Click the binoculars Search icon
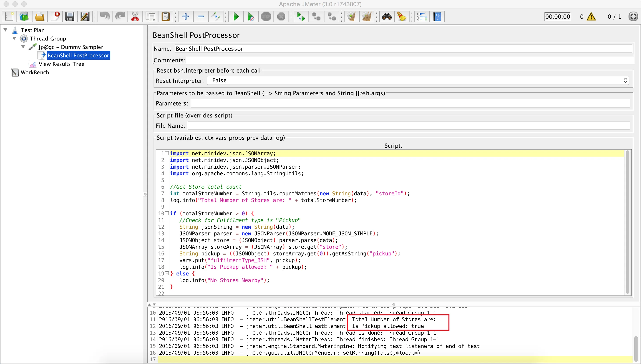 (x=387, y=17)
